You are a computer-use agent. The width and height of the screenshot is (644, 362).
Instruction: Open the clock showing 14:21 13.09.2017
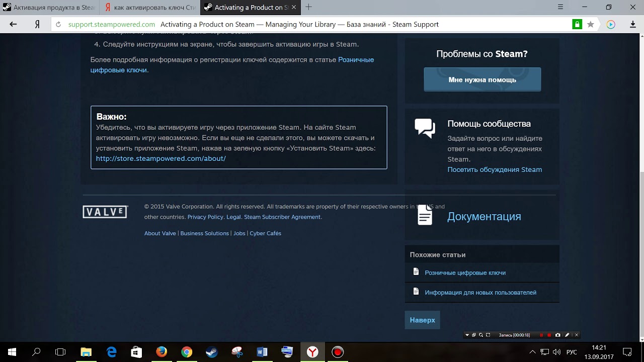(599, 352)
